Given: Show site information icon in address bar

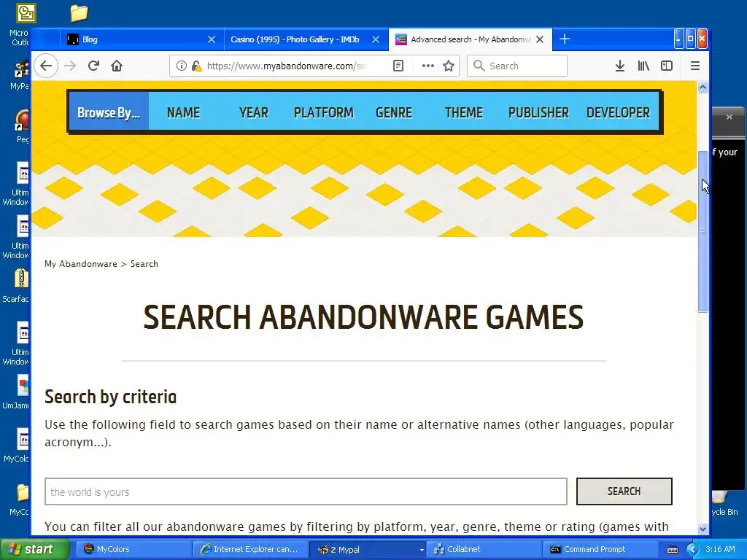Looking at the screenshot, I should pos(181,66).
